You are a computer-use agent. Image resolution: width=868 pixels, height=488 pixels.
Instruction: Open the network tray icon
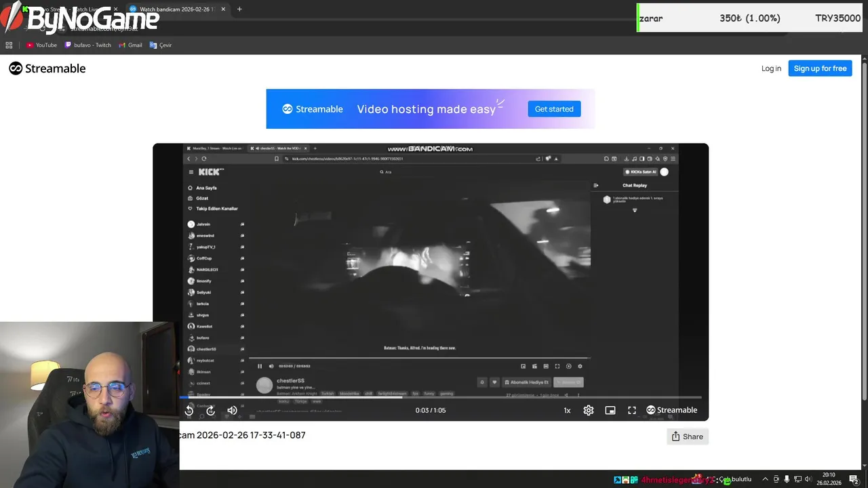(797, 479)
